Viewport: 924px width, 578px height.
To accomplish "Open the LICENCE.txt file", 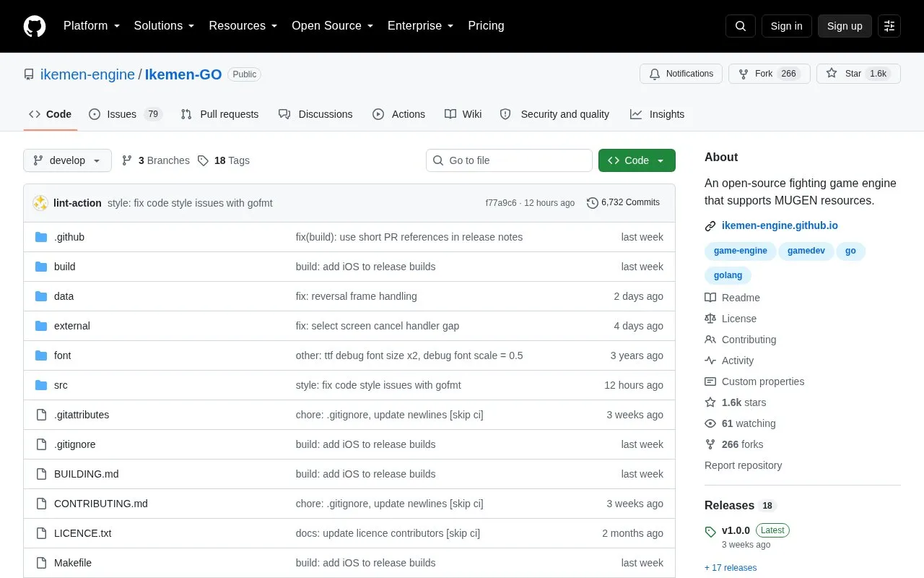I will (x=83, y=533).
